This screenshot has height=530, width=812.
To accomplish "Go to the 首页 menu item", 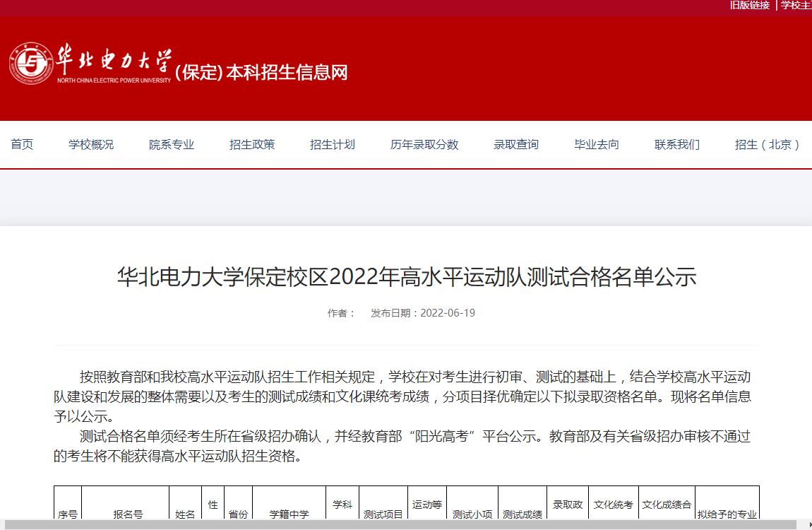I will tap(23, 145).
